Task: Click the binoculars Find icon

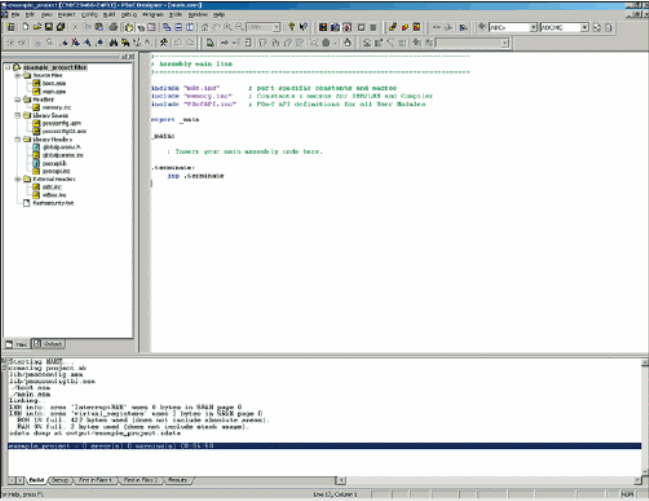Action: click(x=113, y=43)
